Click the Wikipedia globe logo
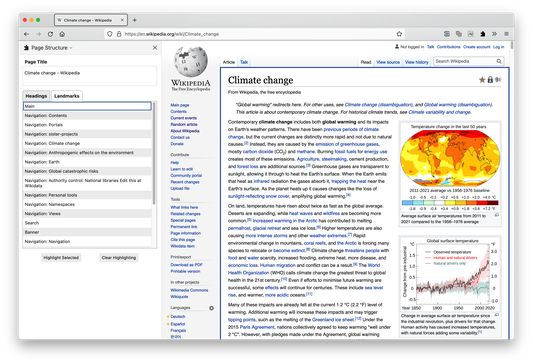The width and height of the screenshot is (533, 364). (x=191, y=62)
